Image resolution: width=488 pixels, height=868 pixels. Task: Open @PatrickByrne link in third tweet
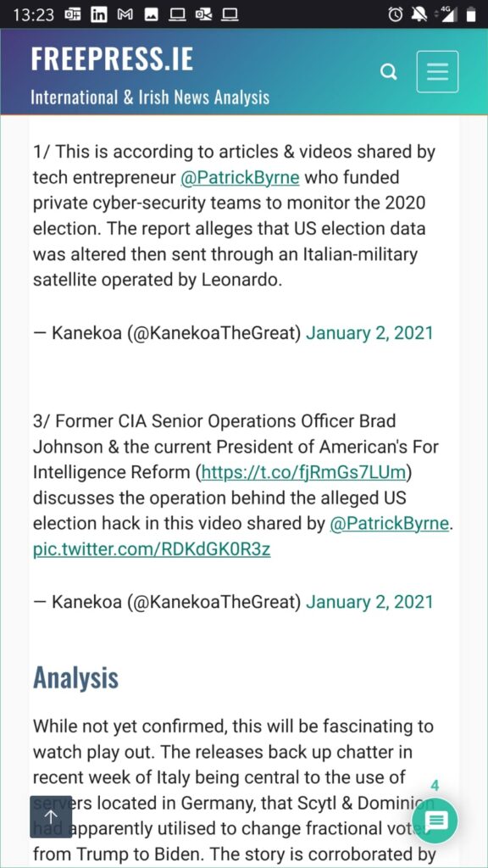pos(388,524)
